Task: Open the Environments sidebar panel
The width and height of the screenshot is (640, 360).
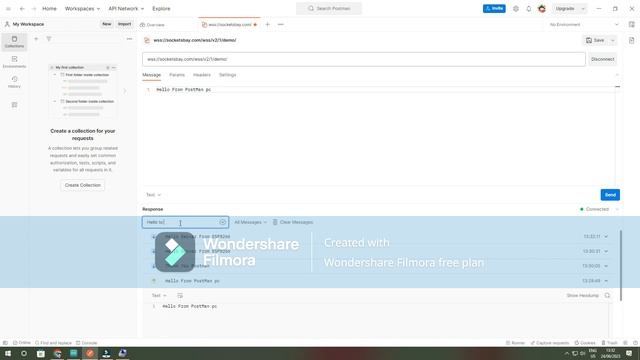Action: tap(14, 62)
